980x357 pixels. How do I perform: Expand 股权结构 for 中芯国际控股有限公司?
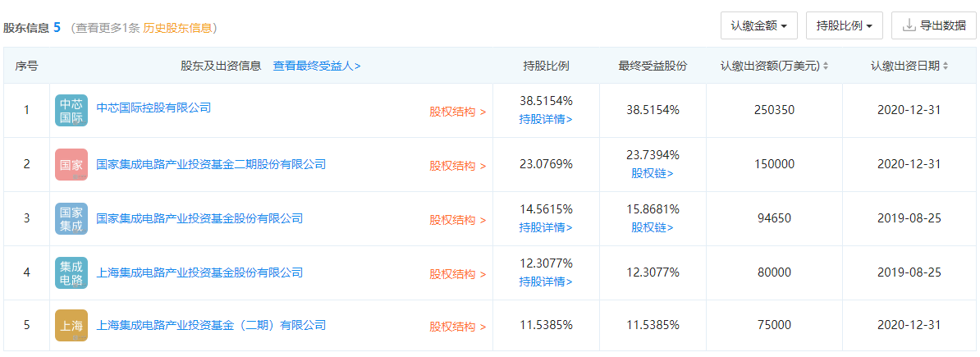tap(457, 112)
